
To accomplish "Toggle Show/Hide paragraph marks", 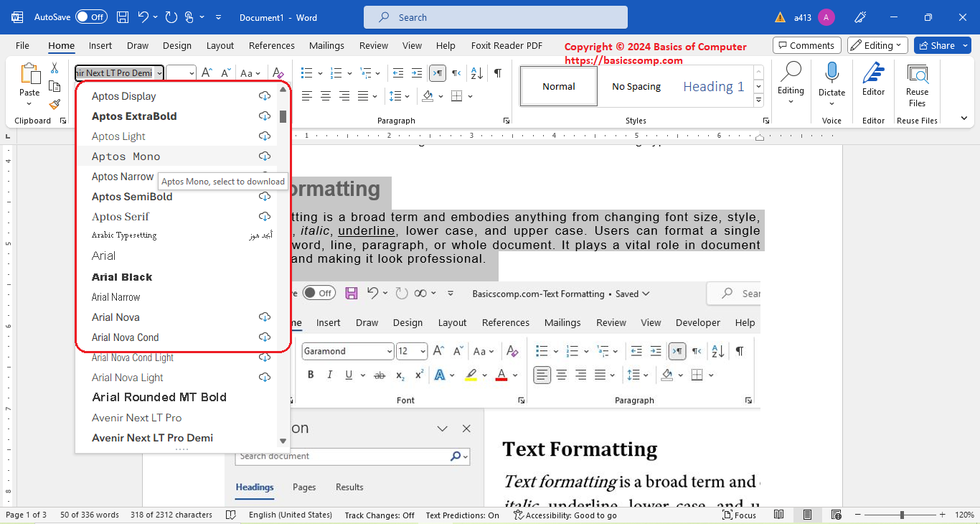I will [498, 73].
